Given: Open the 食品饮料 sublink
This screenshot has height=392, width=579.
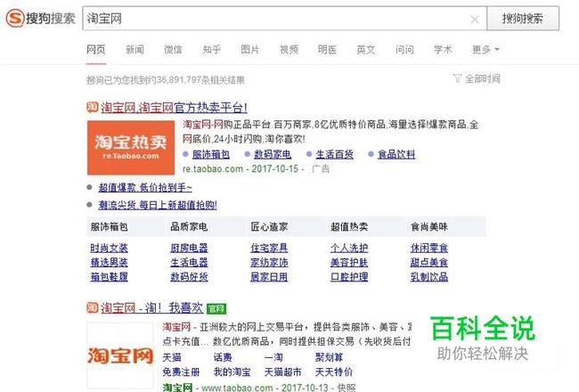Looking at the screenshot, I should click(x=396, y=154).
